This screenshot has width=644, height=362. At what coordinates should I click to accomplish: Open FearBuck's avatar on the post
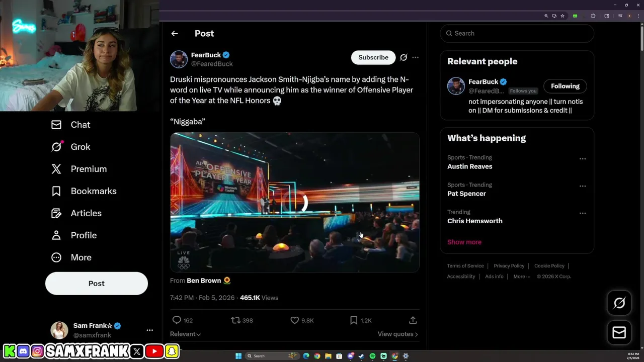tap(179, 59)
